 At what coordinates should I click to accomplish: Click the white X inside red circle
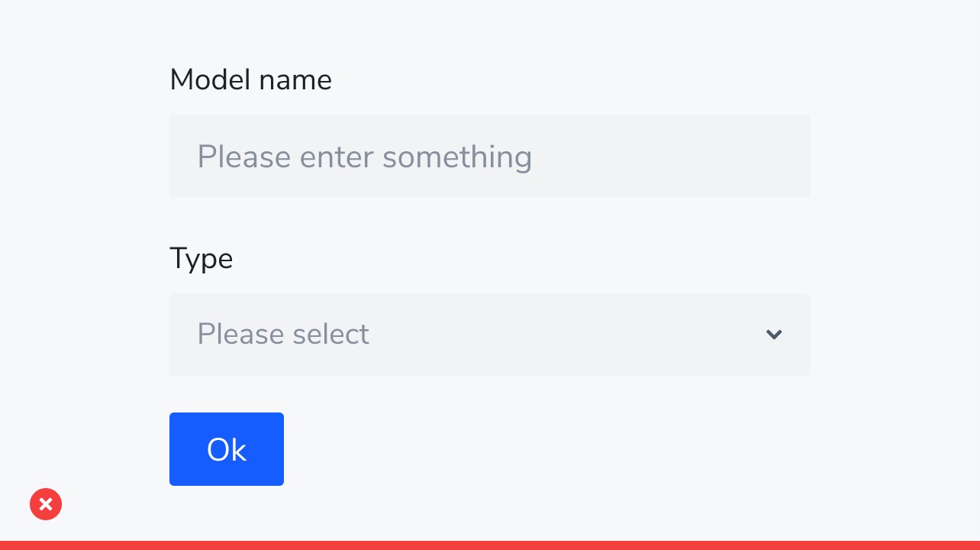46,504
